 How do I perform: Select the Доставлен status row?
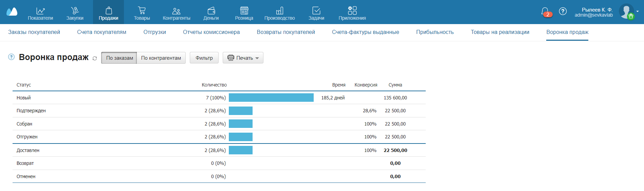click(x=219, y=150)
